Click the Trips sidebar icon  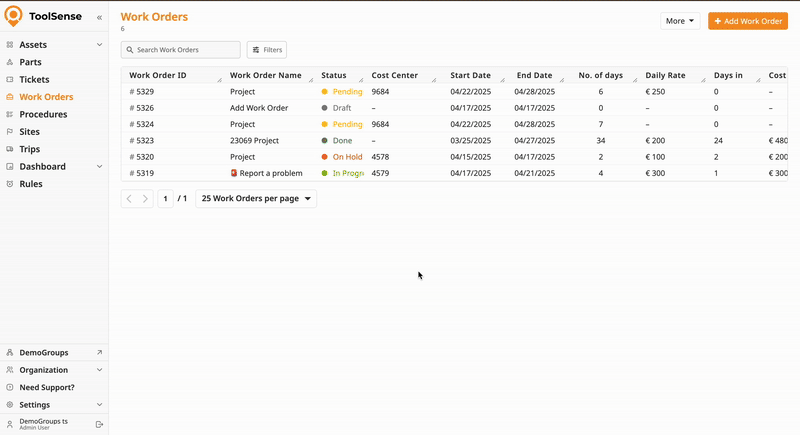click(10, 149)
